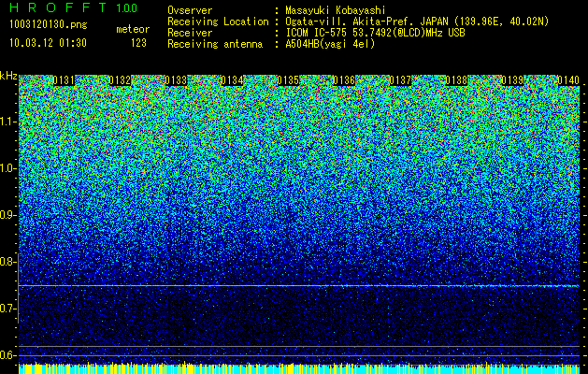Click the 0.8 kHz axis label
This screenshot has height=374, width=588.
pyautogui.click(x=8, y=262)
